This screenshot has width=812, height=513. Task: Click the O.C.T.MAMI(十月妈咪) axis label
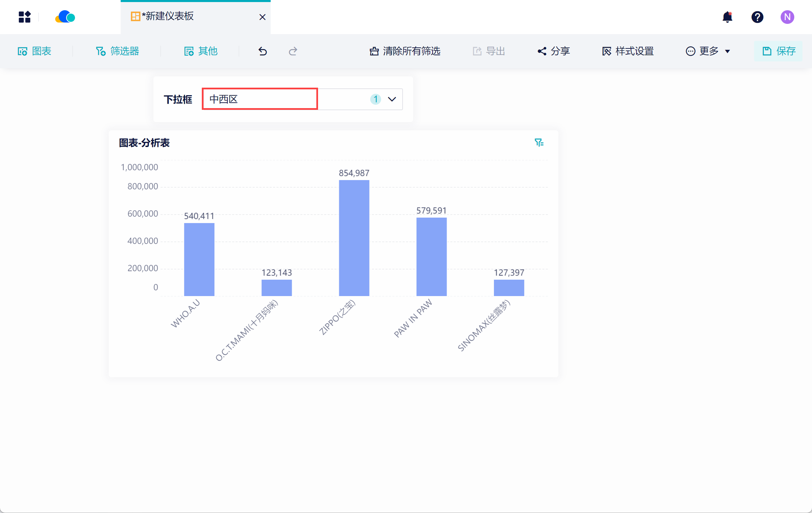coord(247,330)
